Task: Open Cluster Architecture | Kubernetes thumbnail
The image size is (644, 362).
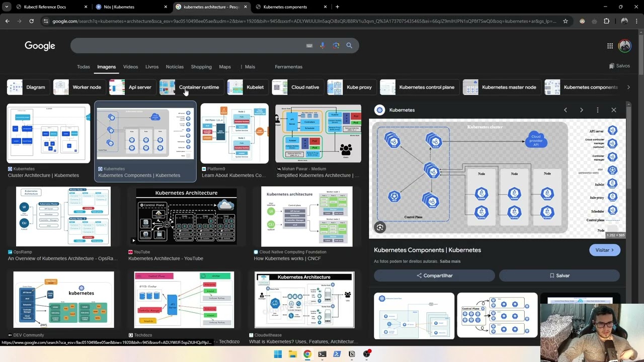Action: 48,134
